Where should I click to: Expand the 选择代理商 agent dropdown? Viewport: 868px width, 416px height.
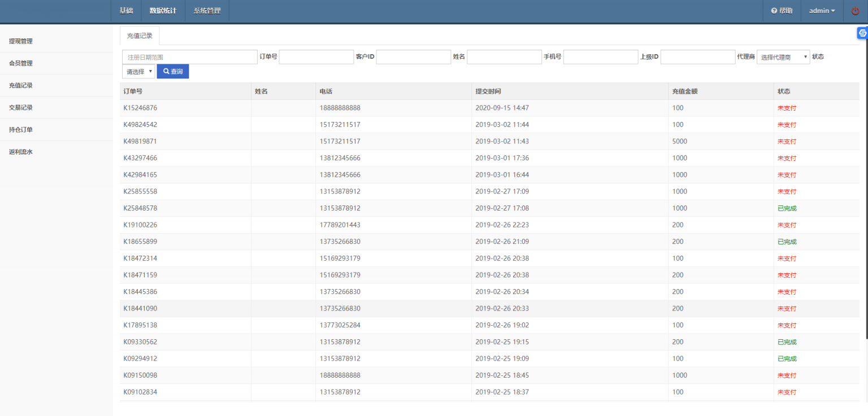coord(783,57)
